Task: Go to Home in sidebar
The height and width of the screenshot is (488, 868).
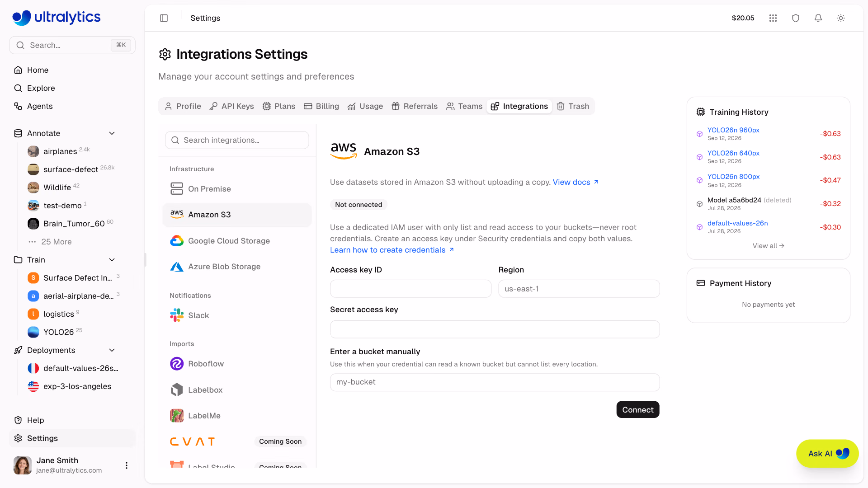Action: [x=72, y=70]
